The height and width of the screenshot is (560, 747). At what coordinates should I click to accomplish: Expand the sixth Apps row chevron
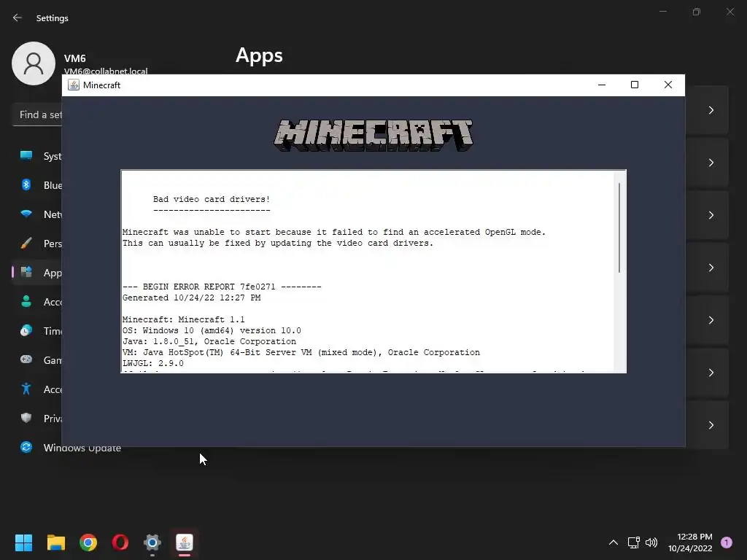[x=711, y=373]
